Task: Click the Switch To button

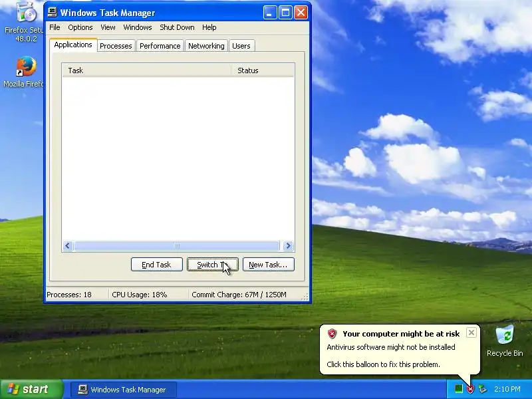Action: (x=213, y=265)
